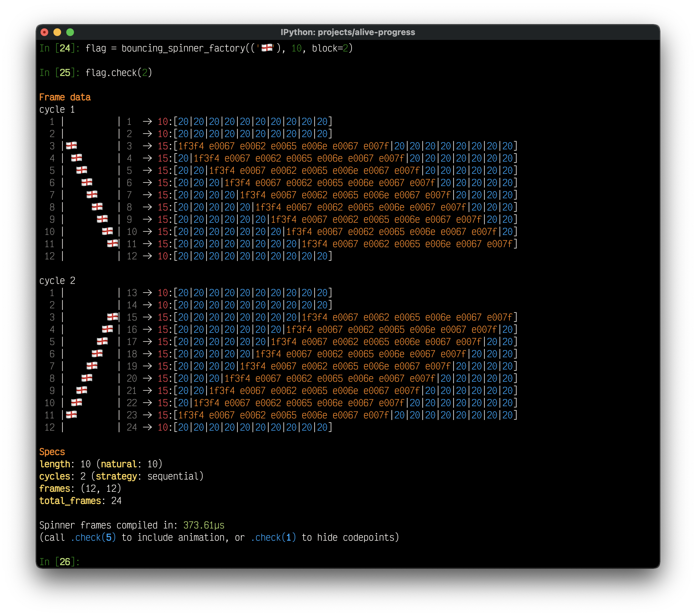Click the orange 'Frame data' heading
The height and width of the screenshot is (616, 696).
[65, 97]
